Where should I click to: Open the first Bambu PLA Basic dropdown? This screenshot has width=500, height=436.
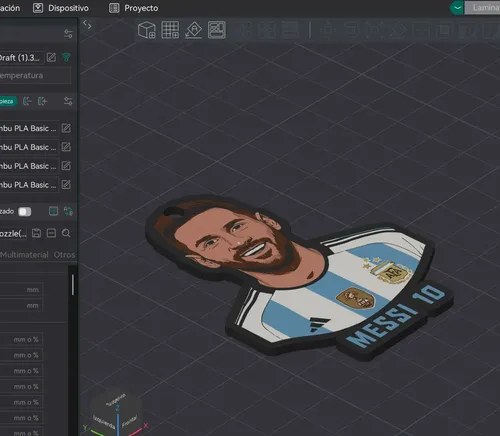coord(29,128)
